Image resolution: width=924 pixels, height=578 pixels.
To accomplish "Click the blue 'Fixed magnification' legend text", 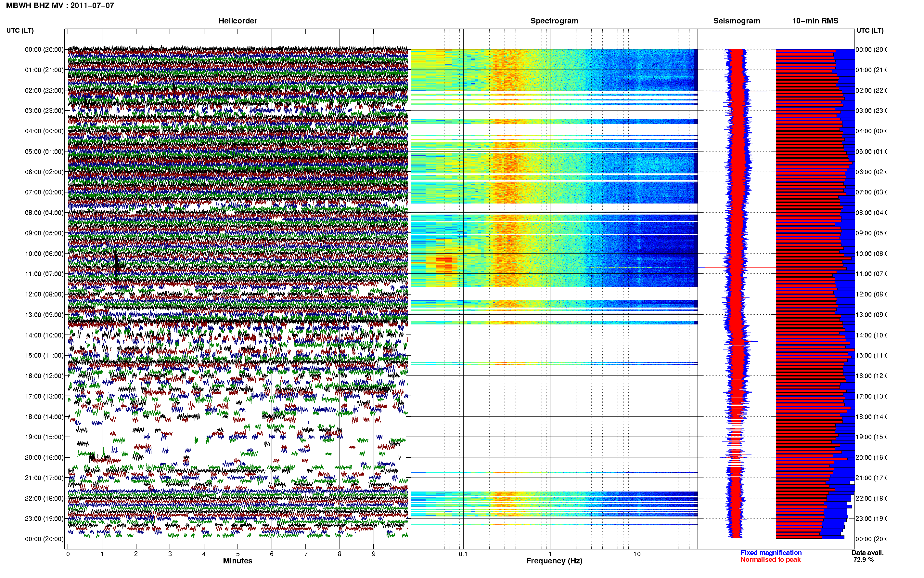I will tap(771, 553).
